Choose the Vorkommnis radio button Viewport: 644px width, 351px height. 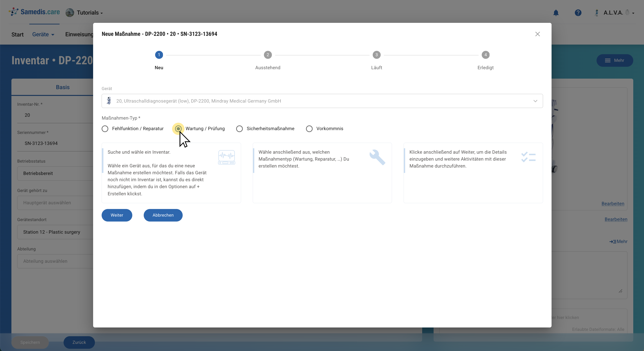coord(309,129)
